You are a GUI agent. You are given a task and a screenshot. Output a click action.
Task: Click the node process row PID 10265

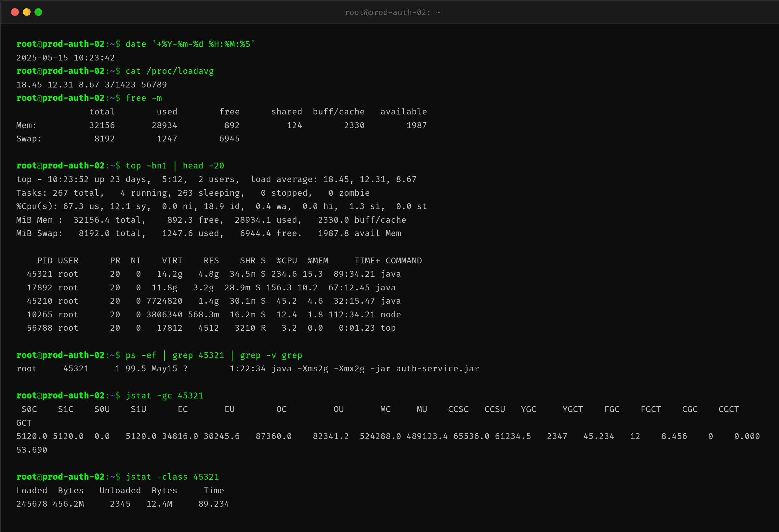[214, 314]
